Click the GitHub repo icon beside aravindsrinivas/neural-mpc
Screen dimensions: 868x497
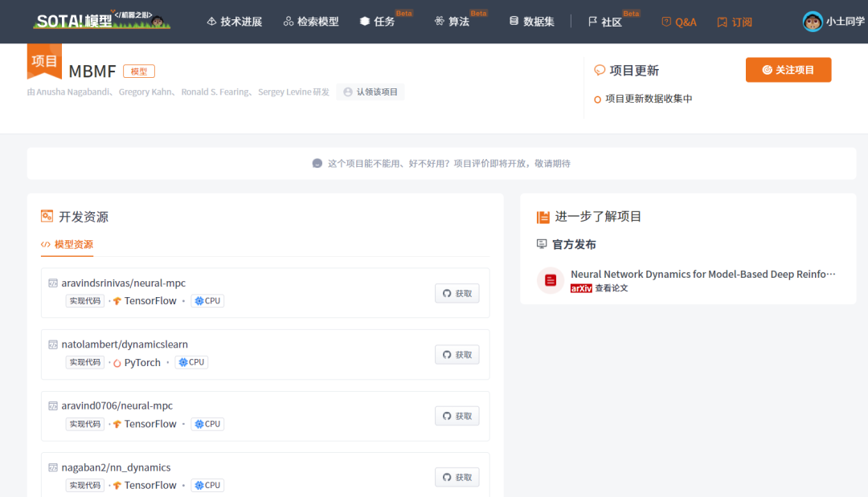(53, 283)
